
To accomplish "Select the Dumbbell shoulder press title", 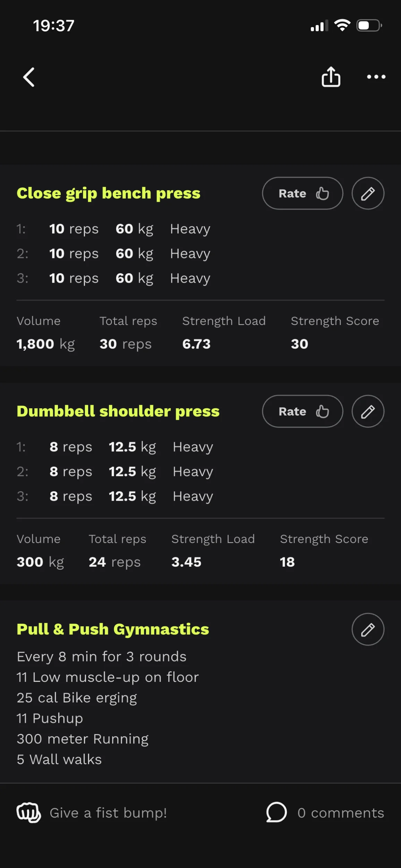I will (x=118, y=411).
